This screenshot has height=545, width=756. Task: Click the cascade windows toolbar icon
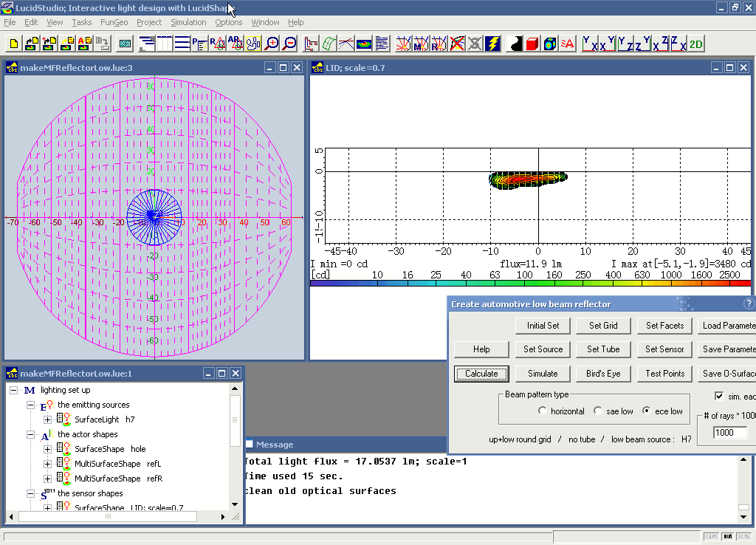point(146,44)
